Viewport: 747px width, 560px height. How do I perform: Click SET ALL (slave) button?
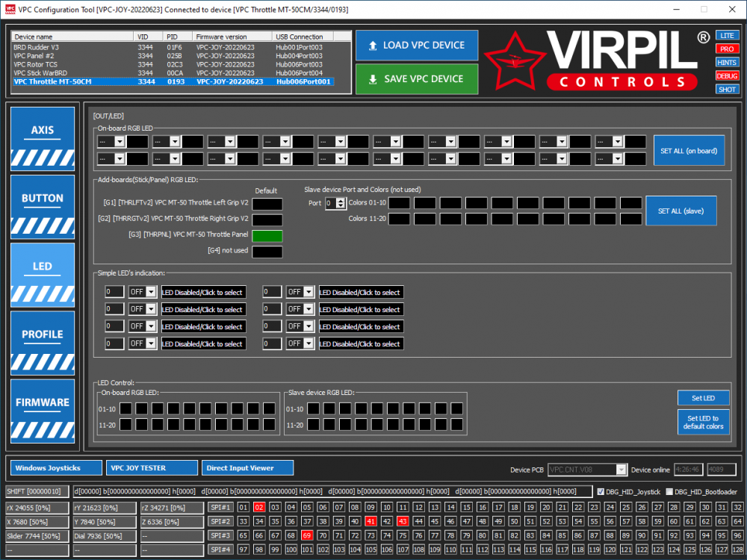coord(681,211)
